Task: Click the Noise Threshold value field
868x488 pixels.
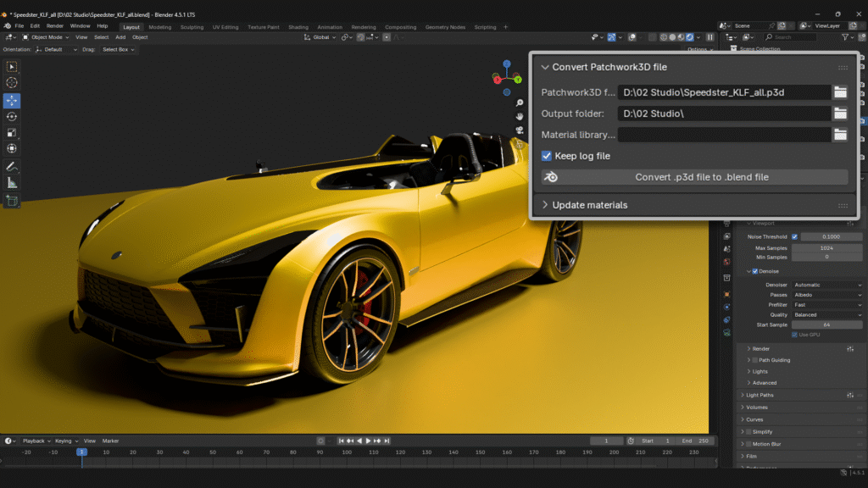Action: coord(831,236)
